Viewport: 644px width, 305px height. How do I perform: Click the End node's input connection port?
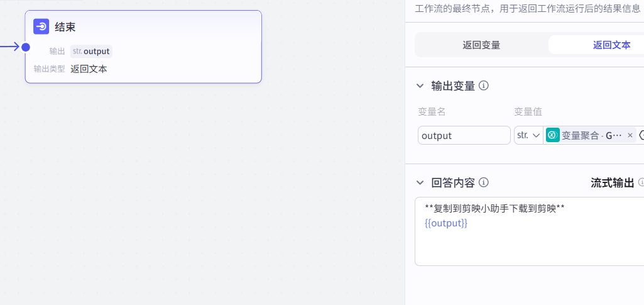pyautogui.click(x=26, y=47)
